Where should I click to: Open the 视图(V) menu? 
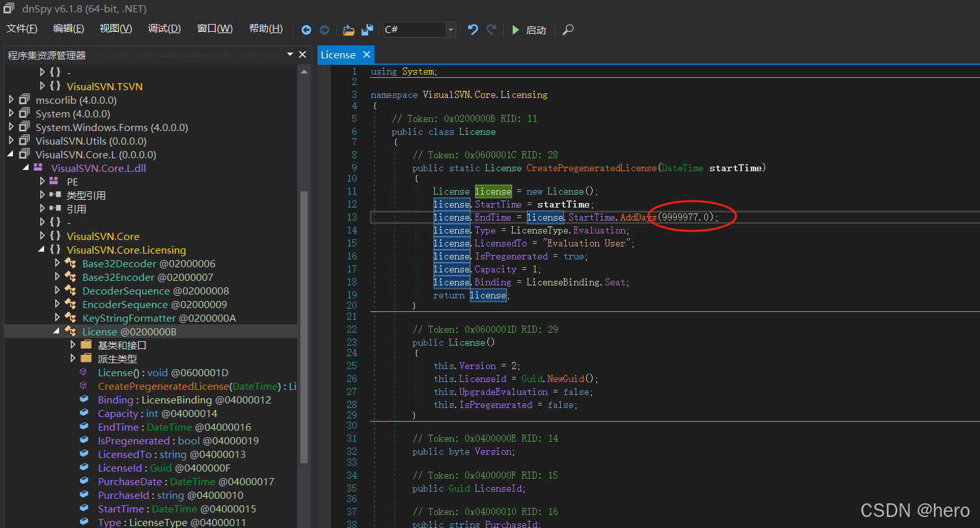pyautogui.click(x=116, y=29)
